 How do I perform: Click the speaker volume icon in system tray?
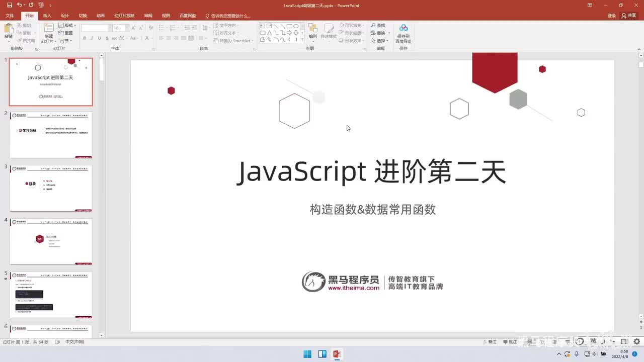click(x=594, y=354)
